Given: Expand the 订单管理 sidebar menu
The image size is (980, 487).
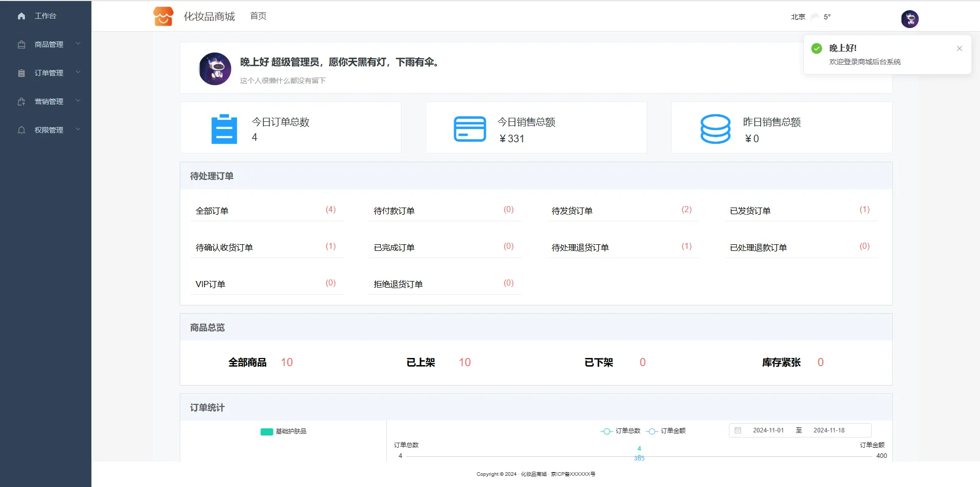Looking at the screenshot, I should click(49, 73).
